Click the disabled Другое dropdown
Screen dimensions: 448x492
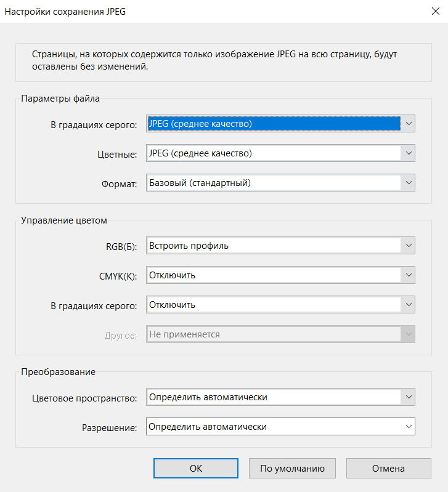[x=280, y=334]
